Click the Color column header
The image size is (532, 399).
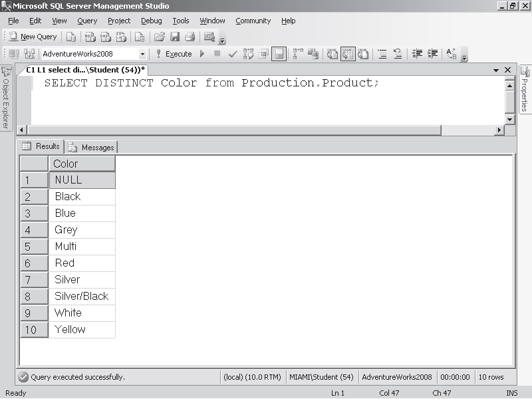82,164
